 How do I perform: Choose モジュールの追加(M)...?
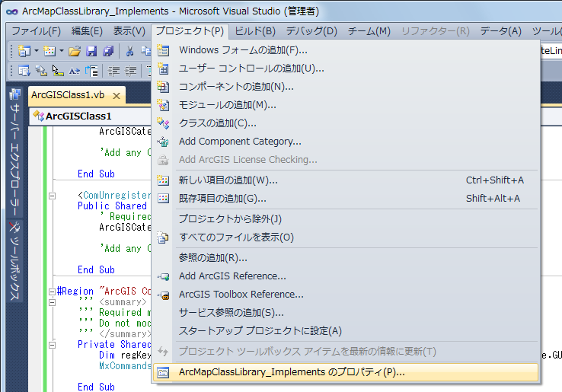coord(346,105)
